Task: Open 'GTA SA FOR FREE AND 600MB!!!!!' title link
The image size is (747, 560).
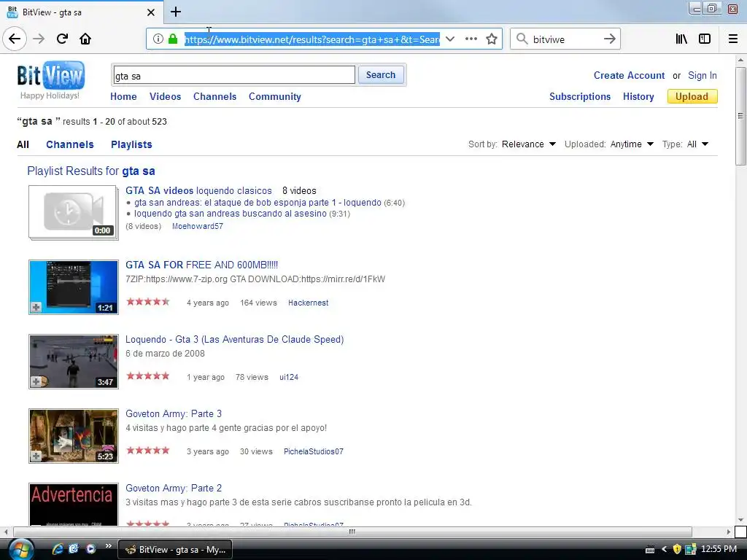Action: [201, 265]
